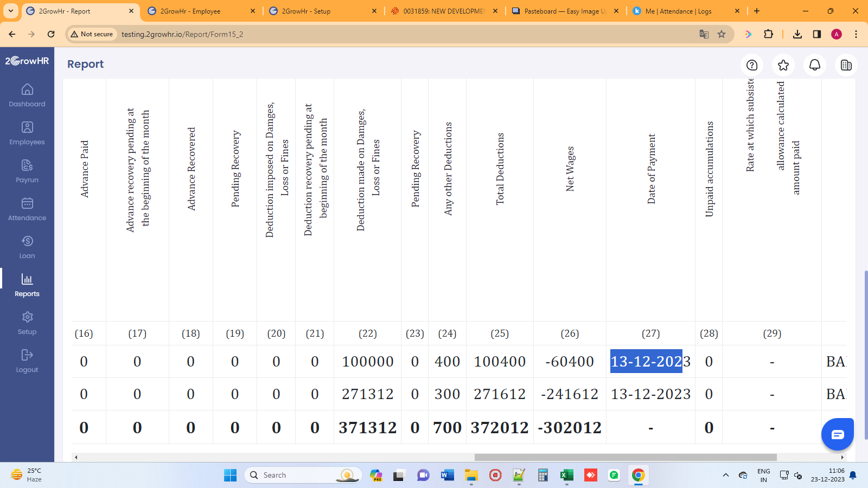Close the 2GrowHr - Report tab
Viewport: 868px width, 488px height.
pos(131,11)
